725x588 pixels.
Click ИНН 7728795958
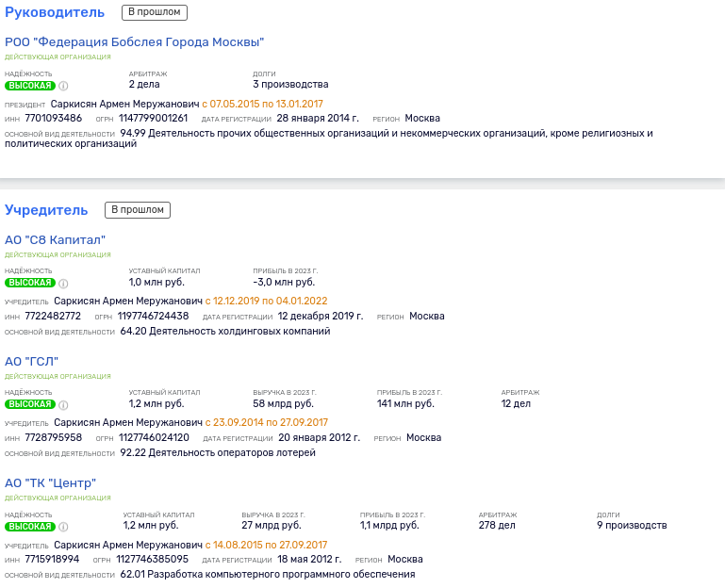click(53, 438)
